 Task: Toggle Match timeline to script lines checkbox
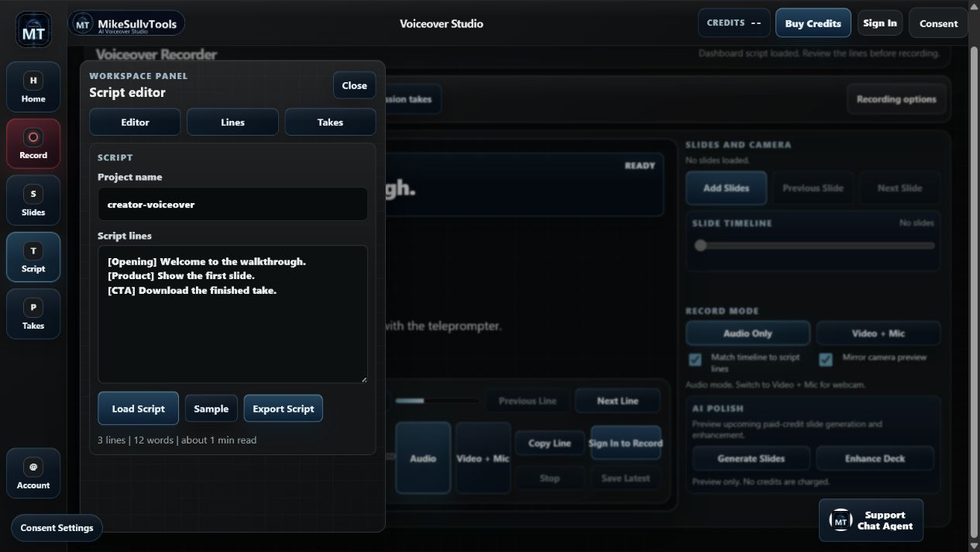click(695, 359)
